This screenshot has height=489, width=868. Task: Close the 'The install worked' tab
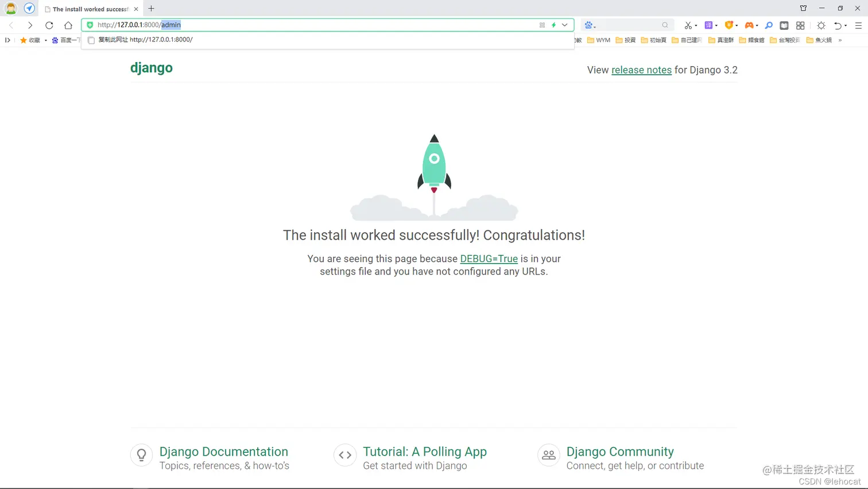[x=136, y=9]
